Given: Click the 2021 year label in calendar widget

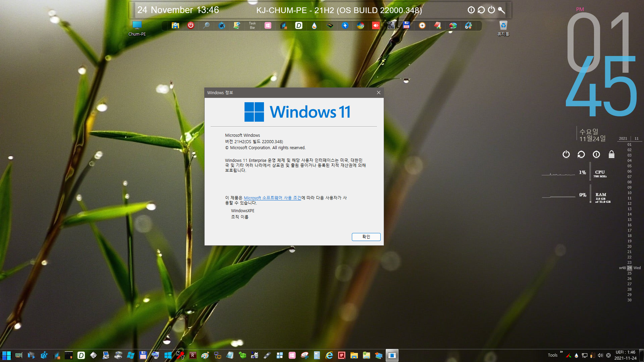Looking at the screenshot, I should click(623, 138).
